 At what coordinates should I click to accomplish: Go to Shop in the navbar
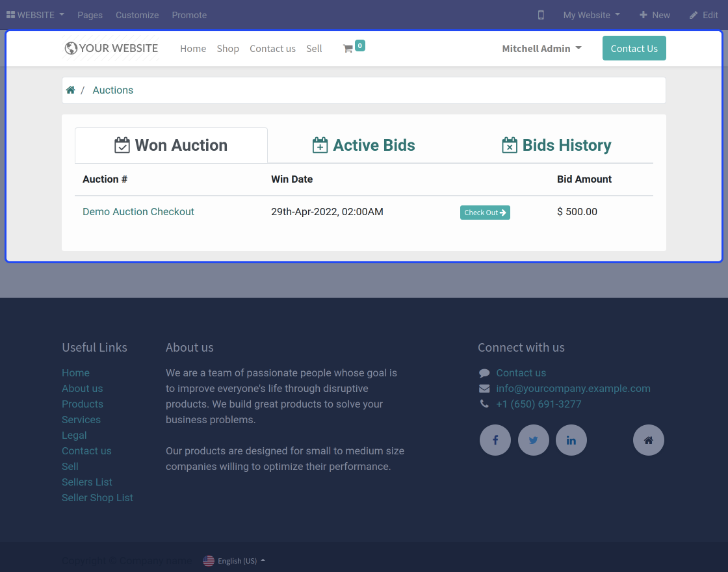(x=227, y=49)
